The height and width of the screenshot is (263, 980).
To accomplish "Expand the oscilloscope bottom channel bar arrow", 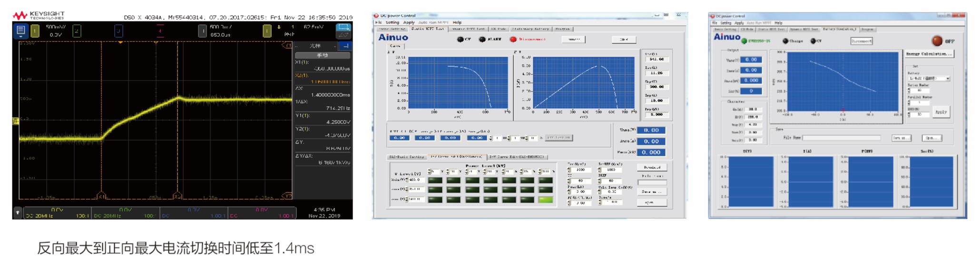I will 18,212.
